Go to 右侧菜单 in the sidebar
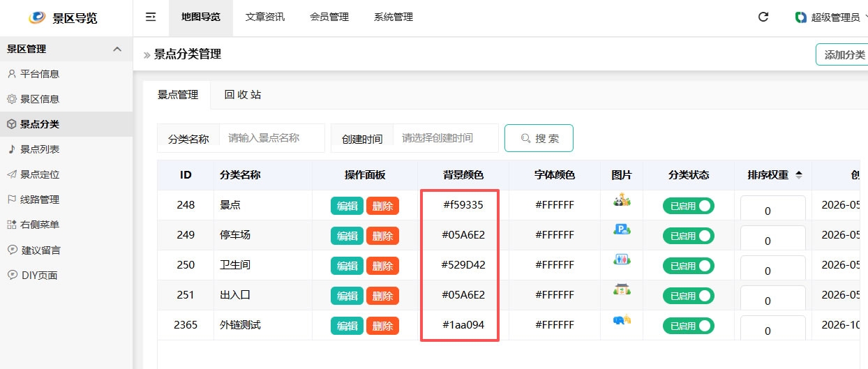The image size is (868, 369). coord(66,225)
